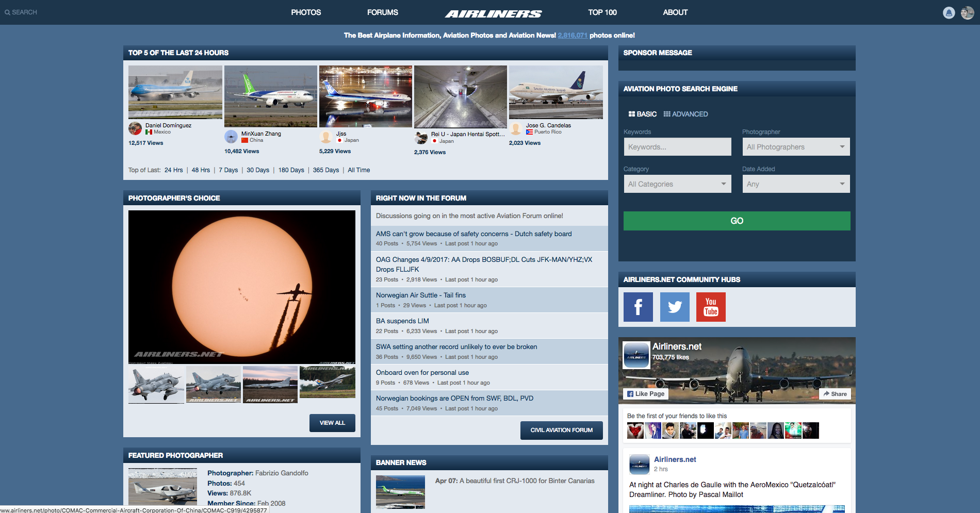This screenshot has height=513, width=980.
Task: Open the BA suspends LIM thread
Action: [x=402, y=321]
